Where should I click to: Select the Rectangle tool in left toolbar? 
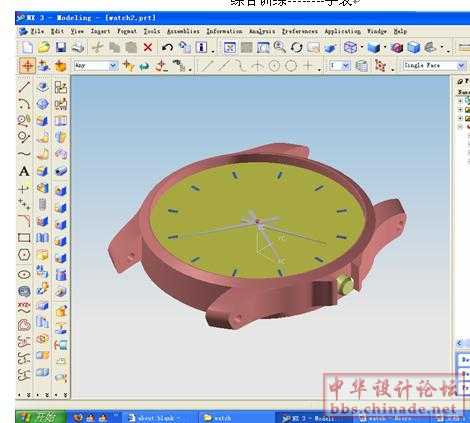click(x=24, y=238)
